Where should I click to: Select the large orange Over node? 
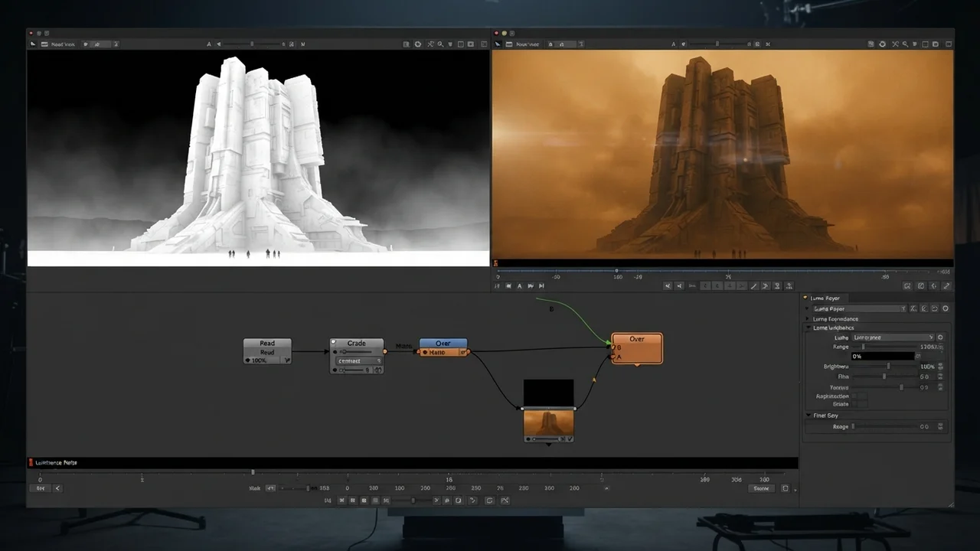637,348
